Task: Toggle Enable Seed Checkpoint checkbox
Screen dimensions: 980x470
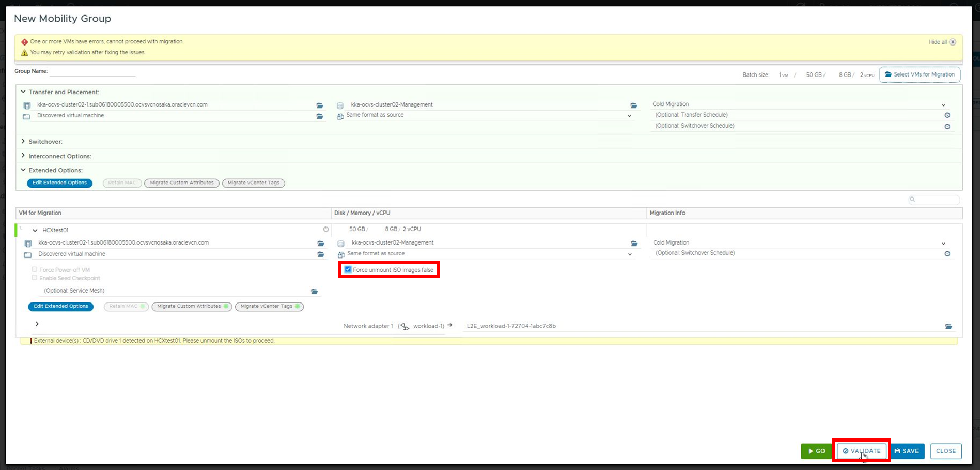Action: click(35, 278)
